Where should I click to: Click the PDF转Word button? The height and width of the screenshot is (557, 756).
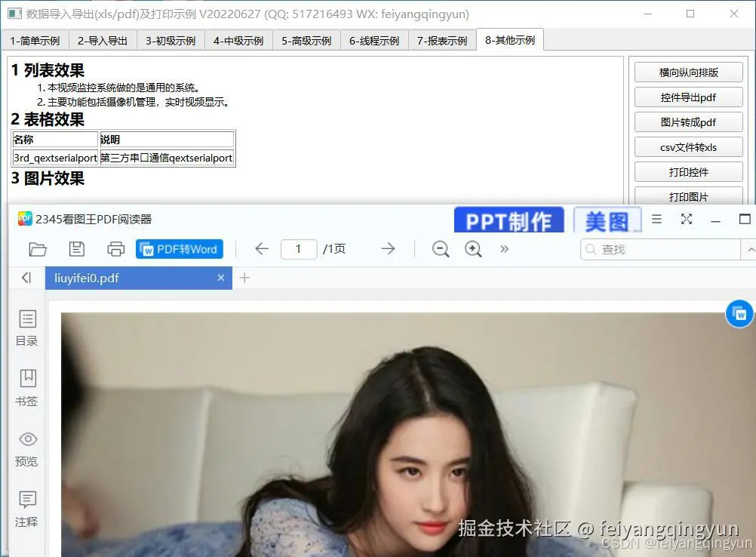[x=179, y=249]
